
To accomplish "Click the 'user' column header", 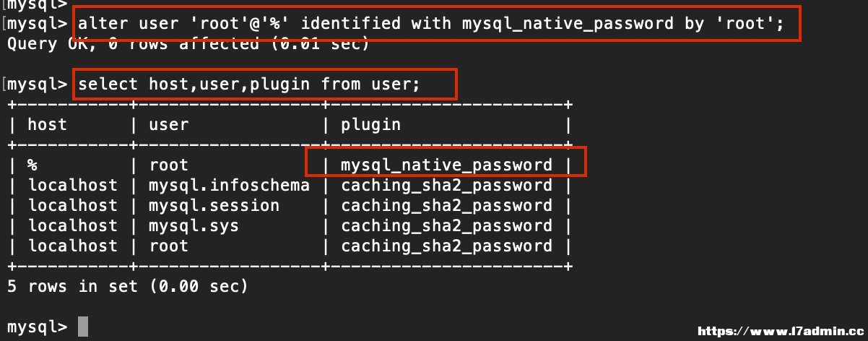I will 168,124.
